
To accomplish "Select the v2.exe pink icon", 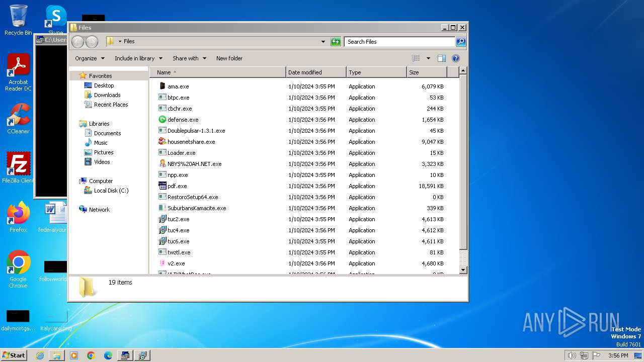I will click(162, 263).
